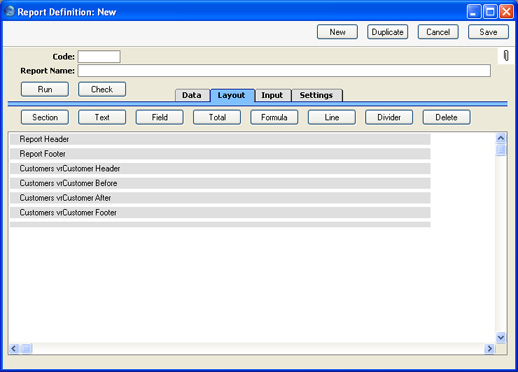Close the Report Definition window
Viewport: 518px width, 372px height.
tap(506, 12)
